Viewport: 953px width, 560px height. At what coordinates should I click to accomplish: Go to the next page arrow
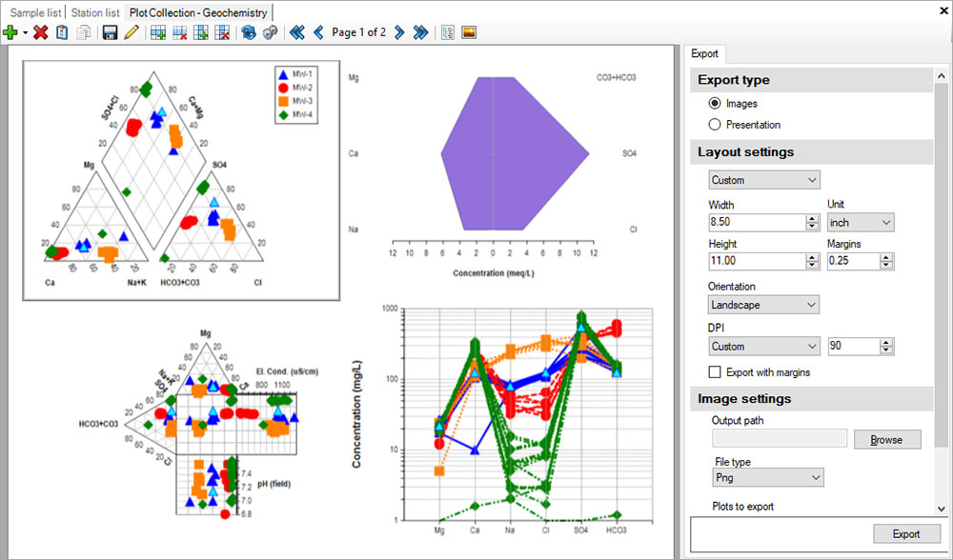(398, 32)
